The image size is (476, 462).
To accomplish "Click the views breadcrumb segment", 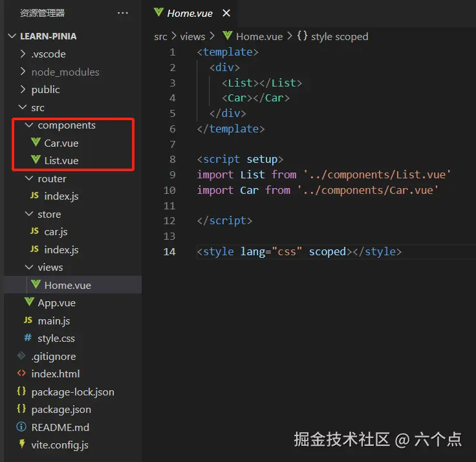I will (x=193, y=37).
